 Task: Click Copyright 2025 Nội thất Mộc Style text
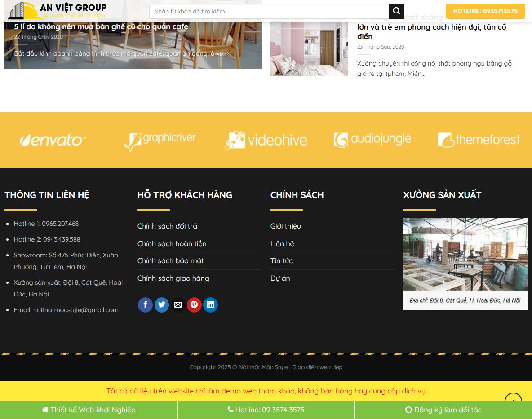coord(239,367)
